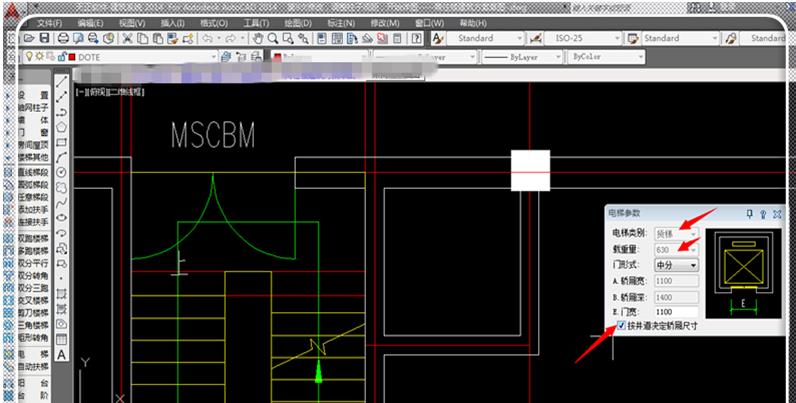796x403 pixels.
Task: Choose 电梯 in left panel
Action: (34, 354)
